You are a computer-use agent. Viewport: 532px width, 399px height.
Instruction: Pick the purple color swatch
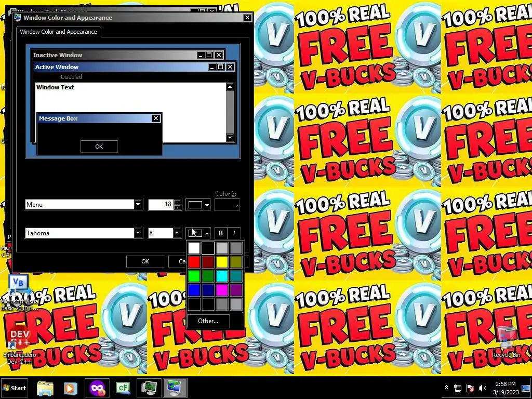(236, 290)
